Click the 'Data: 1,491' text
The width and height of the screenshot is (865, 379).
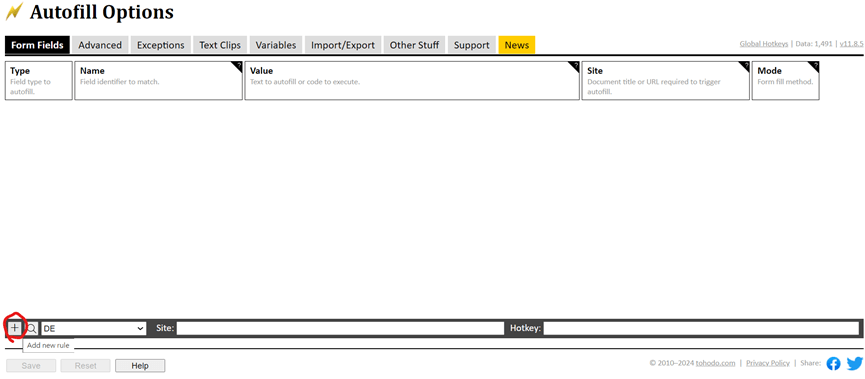[814, 44]
